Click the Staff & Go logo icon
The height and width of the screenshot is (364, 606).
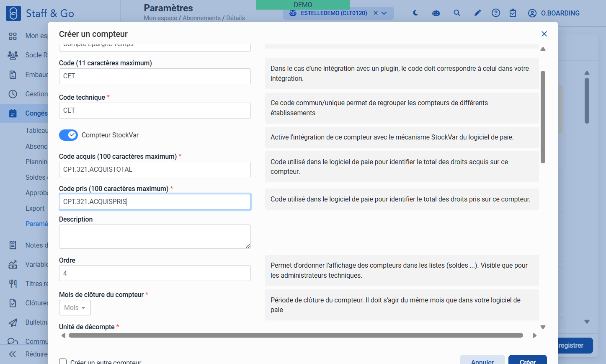coord(13,13)
